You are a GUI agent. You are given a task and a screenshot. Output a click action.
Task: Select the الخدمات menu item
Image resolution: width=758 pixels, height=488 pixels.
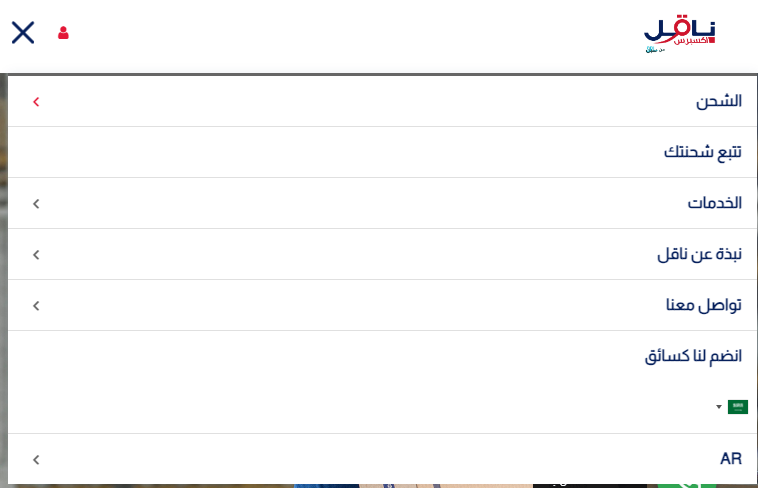click(x=714, y=203)
